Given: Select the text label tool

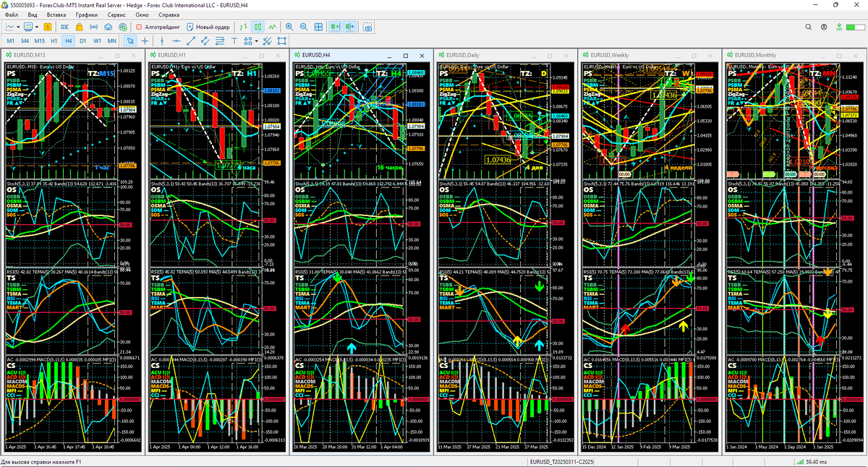Looking at the screenshot, I should pos(234,41).
